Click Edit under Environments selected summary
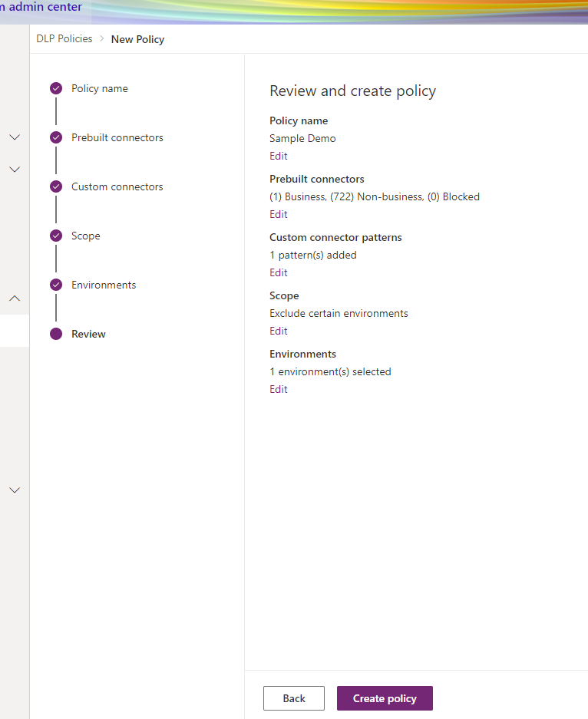This screenshot has width=588, height=719. pyautogui.click(x=279, y=389)
